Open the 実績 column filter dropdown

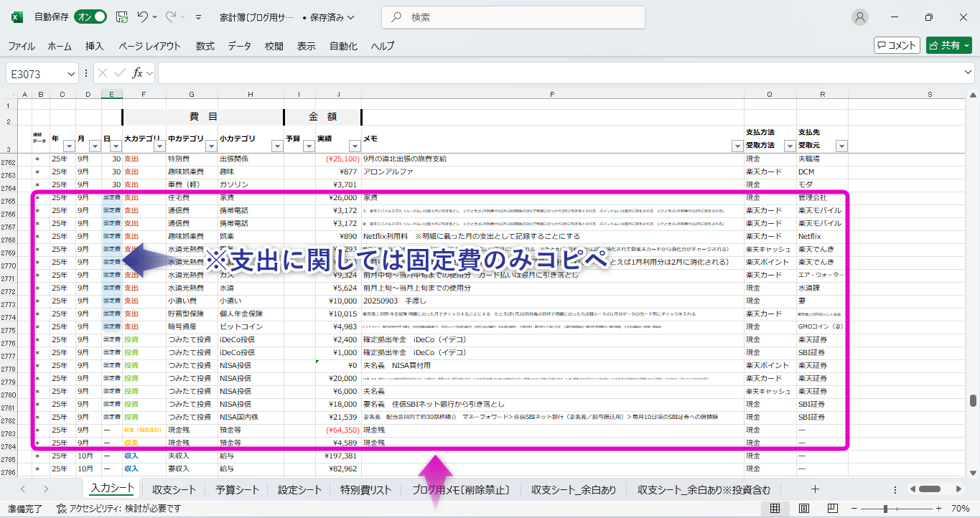pos(353,146)
